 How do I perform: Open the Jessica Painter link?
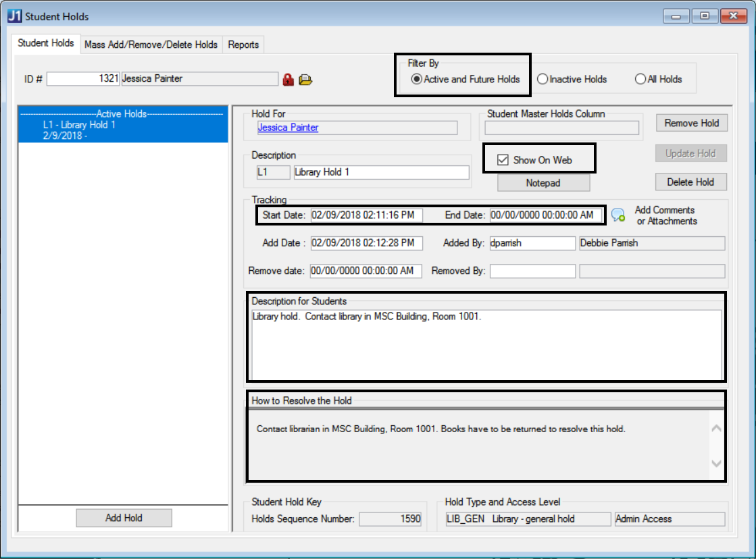288,127
